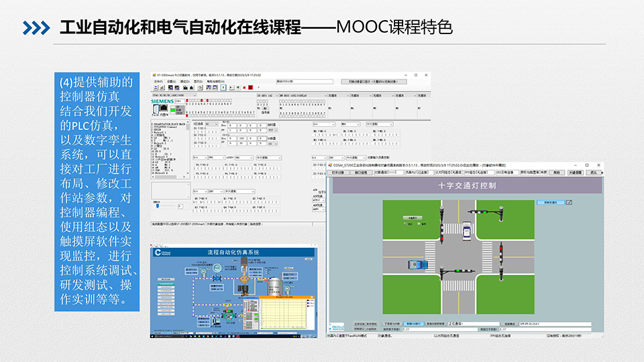The image size is (644, 362).
Task: Open the 文件 menu in PLC simulator
Action: point(158,81)
